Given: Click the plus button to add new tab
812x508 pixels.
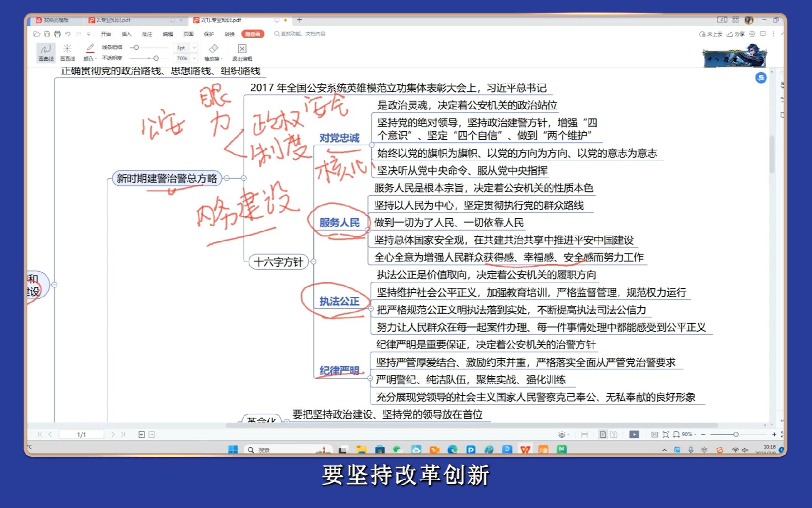Looking at the screenshot, I should 299,20.
